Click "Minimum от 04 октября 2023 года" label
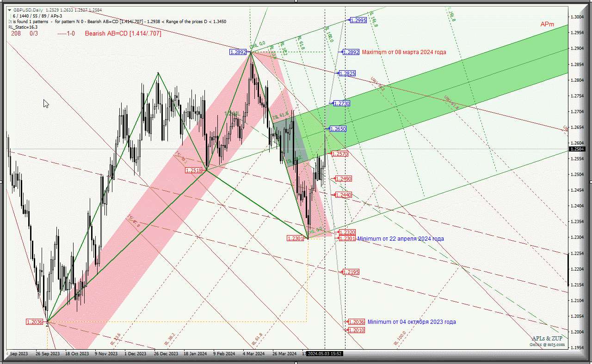The height and width of the screenshot is (364, 592). click(x=412, y=322)
